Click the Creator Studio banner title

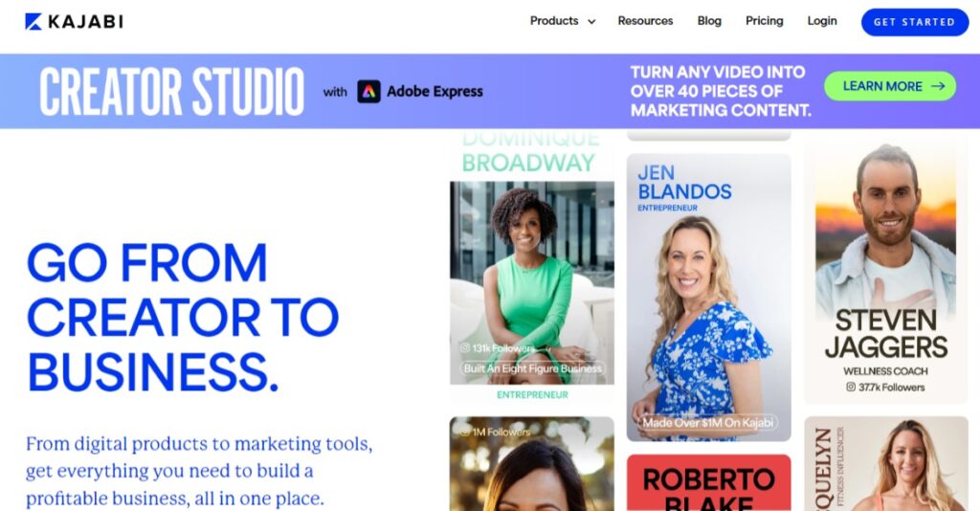[172, 92]
